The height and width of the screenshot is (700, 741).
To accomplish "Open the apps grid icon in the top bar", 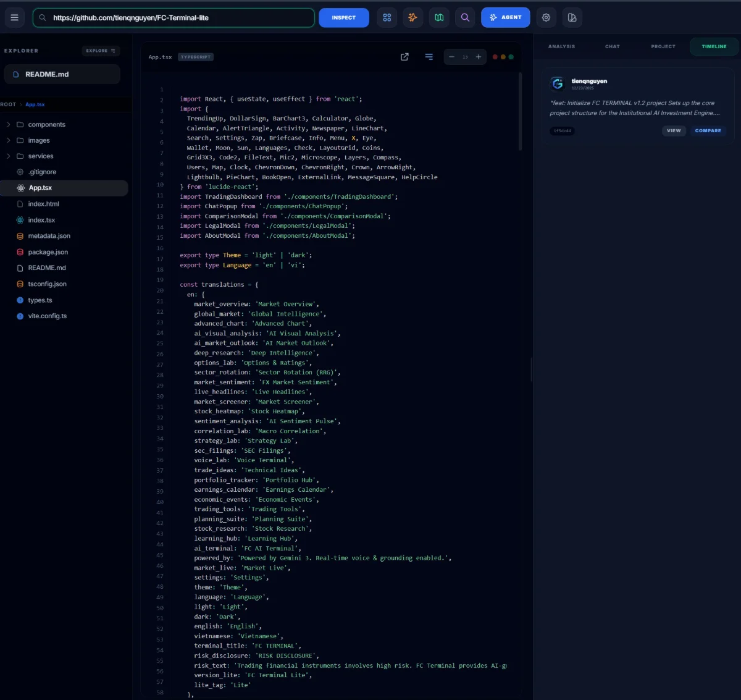I will point(387,17).
